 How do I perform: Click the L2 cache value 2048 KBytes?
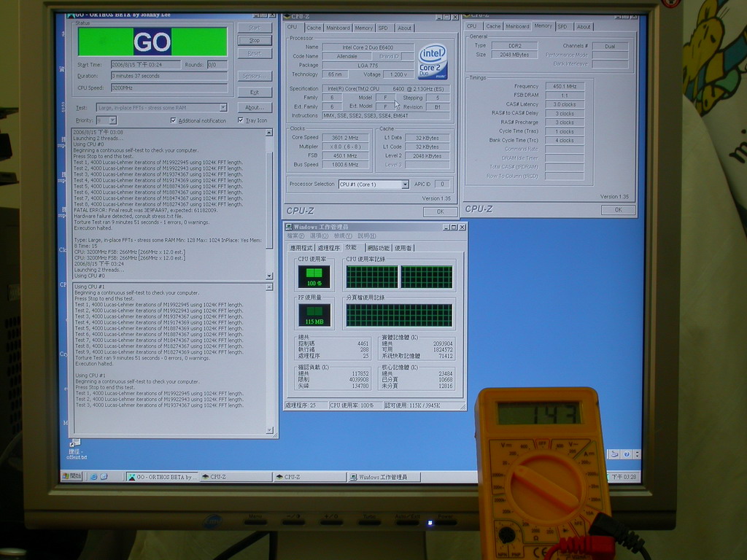click(427, 156)
